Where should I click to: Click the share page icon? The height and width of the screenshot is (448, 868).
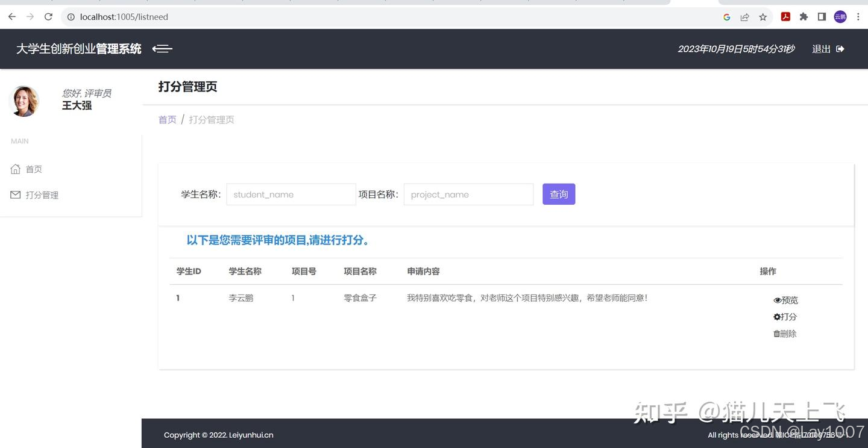[745, 17]
